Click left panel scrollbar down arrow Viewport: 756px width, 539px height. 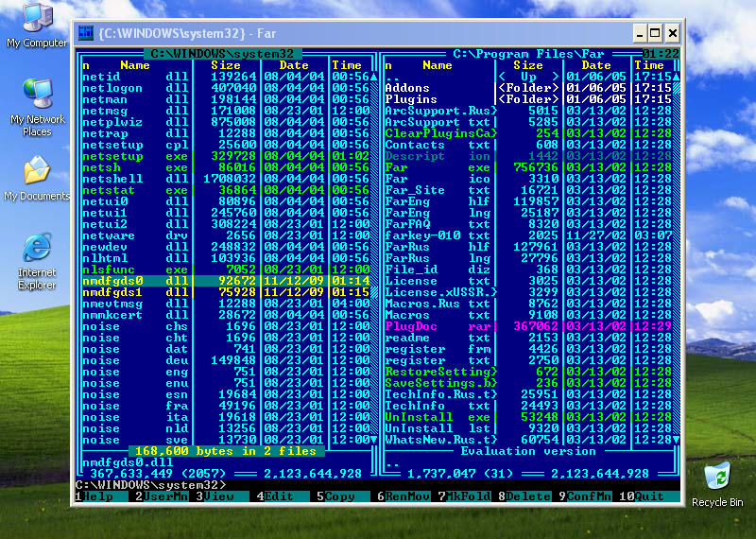point(373,440)
